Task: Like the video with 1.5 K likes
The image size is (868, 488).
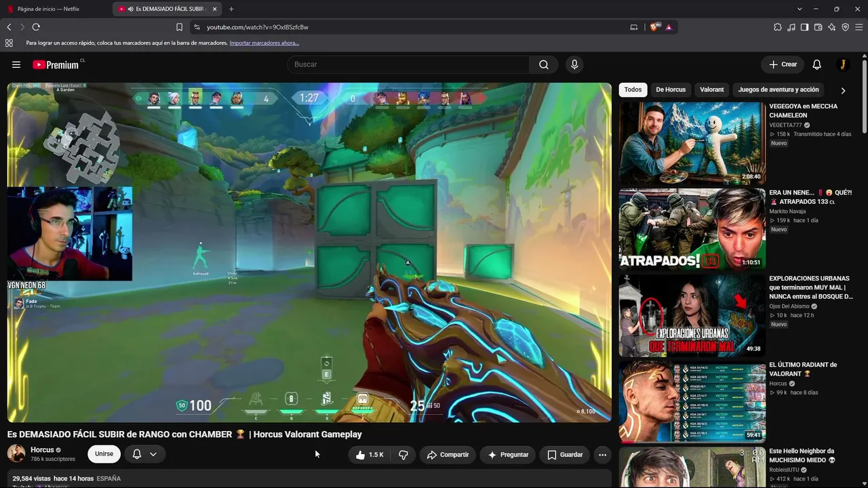Action: [370, 455]
